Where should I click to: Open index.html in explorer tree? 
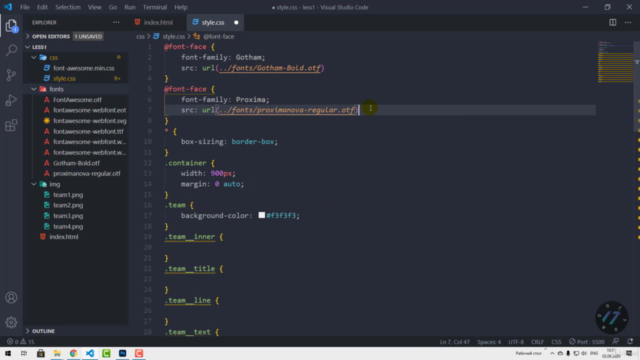point(64,237)
